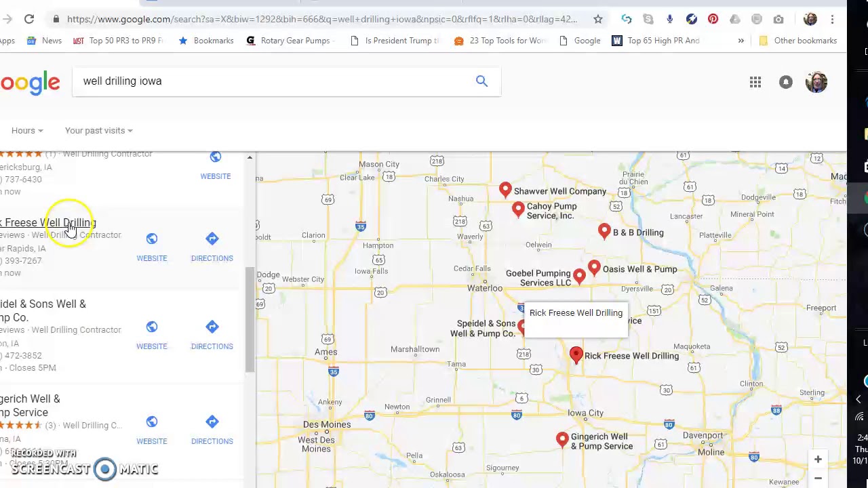Open the Pinterest browser extension

point(713,19)
